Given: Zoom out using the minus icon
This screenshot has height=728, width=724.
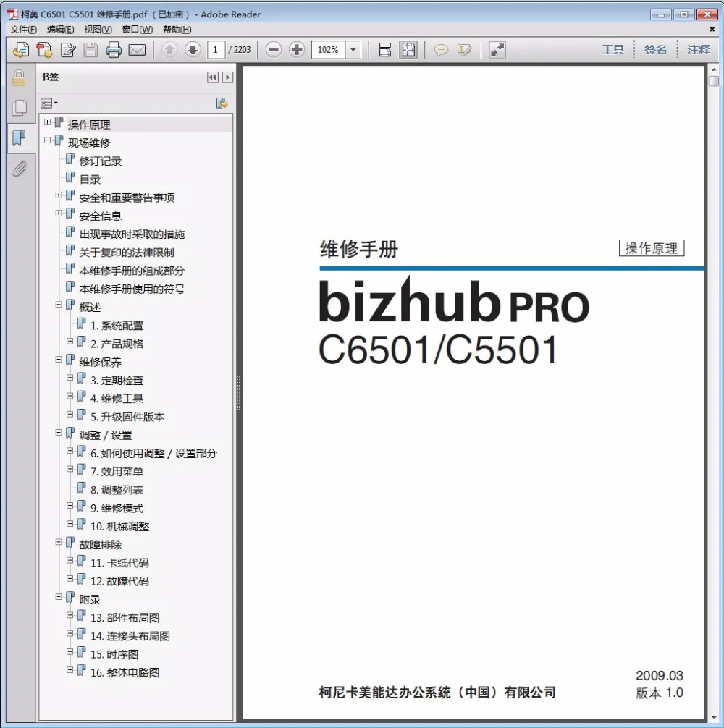Looking at the screenshot, I should tap(273, 49).
